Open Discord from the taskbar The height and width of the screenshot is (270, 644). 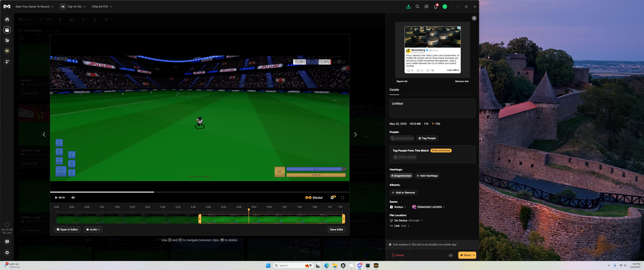(359, 266)
